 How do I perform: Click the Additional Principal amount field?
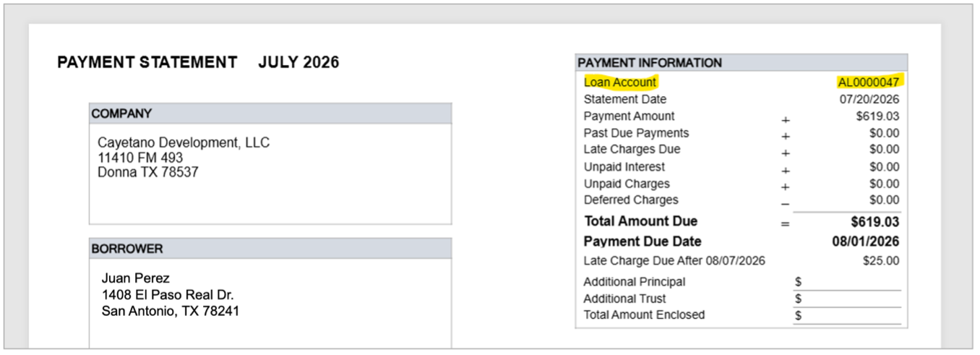tap(847, 282)
